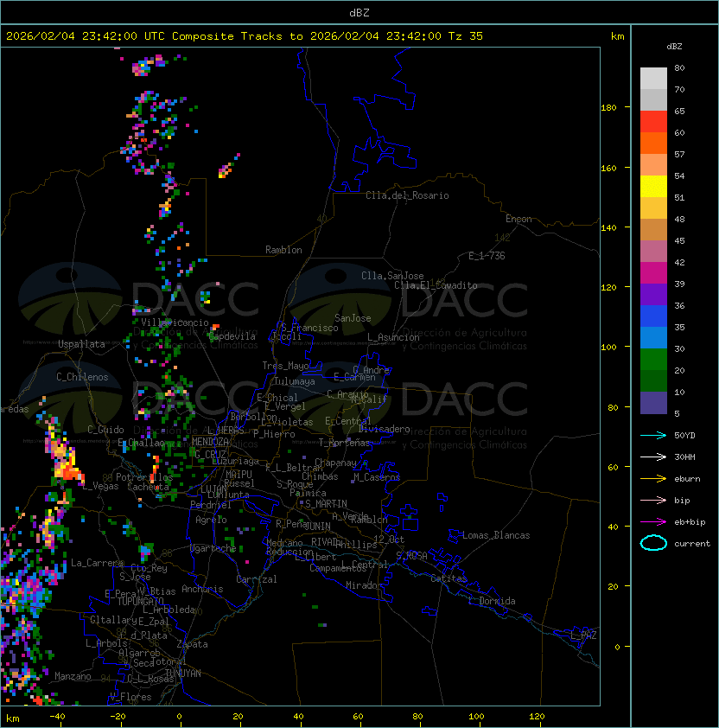This screenshot has height=728, width=719.
Task: Click the C_Chilenos label
Action: (82, 377)
